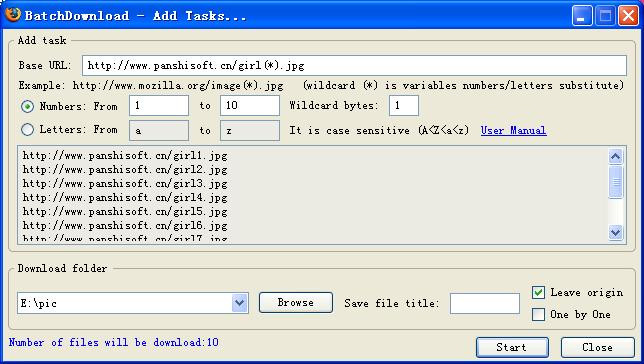Minimize the BatchDownload window
The image size is (644, 364).
point(582,16)
